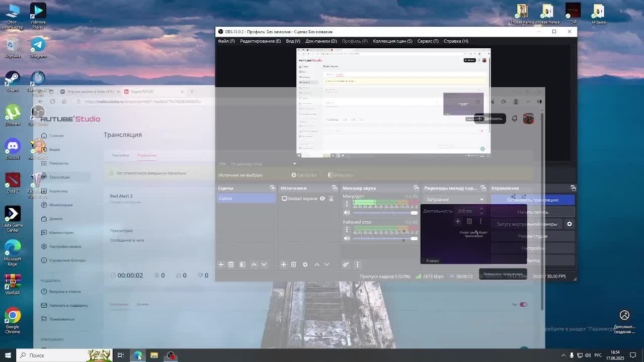Move the scene down in the Сцены panel
The height and width of the screenshot is (362, 644).
click(x=264, y=264)
